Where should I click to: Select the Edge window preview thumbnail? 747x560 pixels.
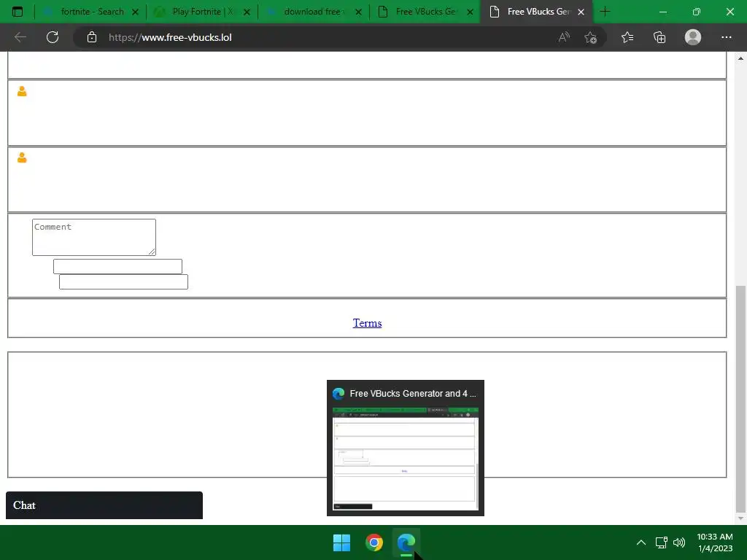406,459
